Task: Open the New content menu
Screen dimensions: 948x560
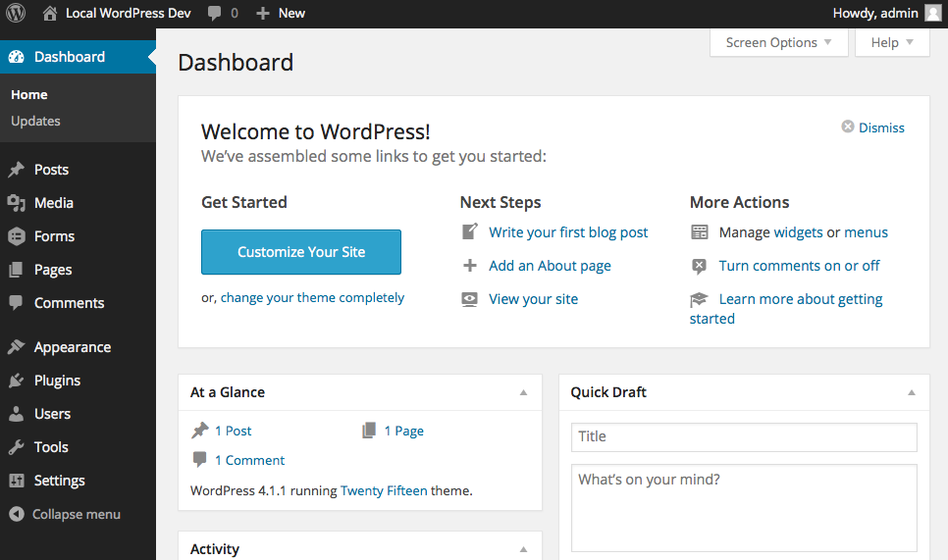Action: point(281,14)
